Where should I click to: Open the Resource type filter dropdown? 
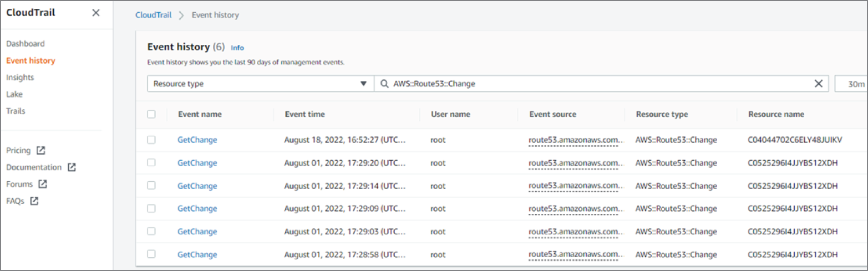click(261, 84)
